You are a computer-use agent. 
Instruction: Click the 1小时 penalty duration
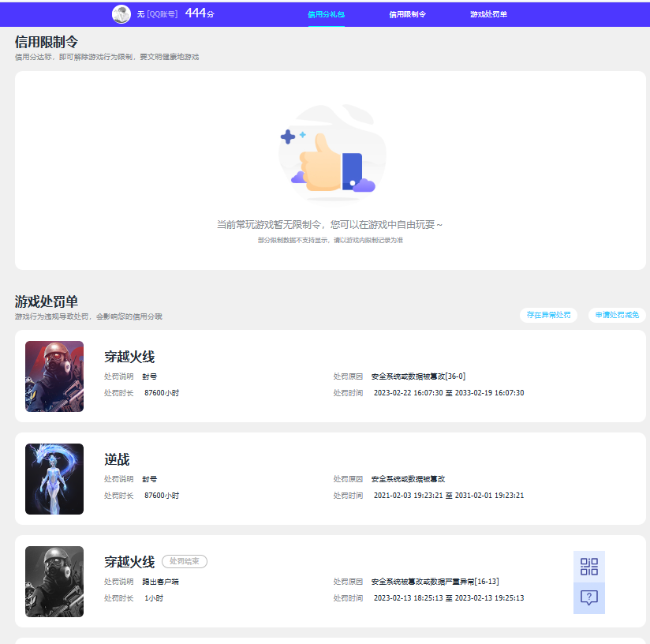pyautogui.click(x=154, y=598)
